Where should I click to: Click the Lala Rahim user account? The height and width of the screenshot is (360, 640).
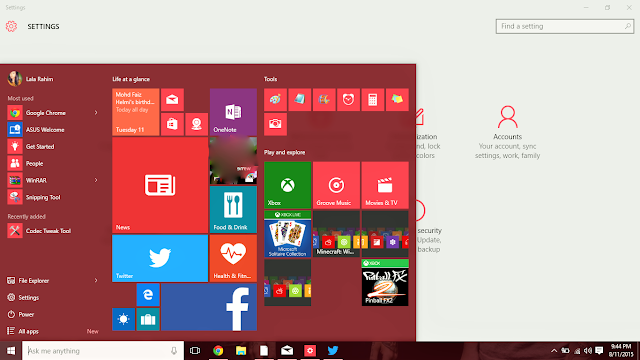coord(31,79)
